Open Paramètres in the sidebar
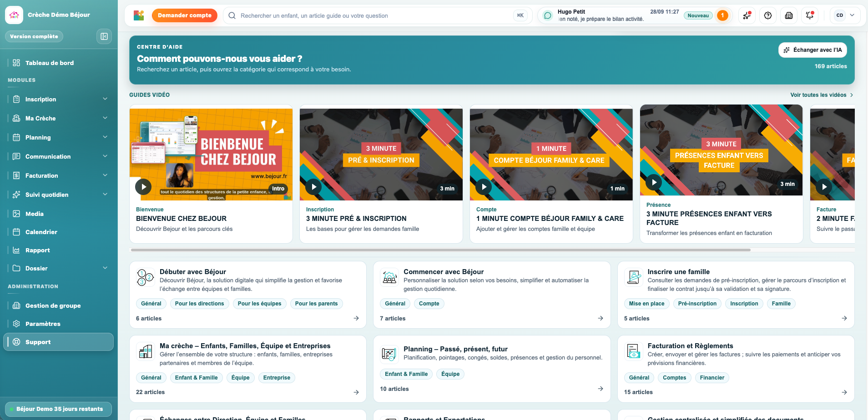Viewport: 868px width, 420px height. click(x=59, y=324)
